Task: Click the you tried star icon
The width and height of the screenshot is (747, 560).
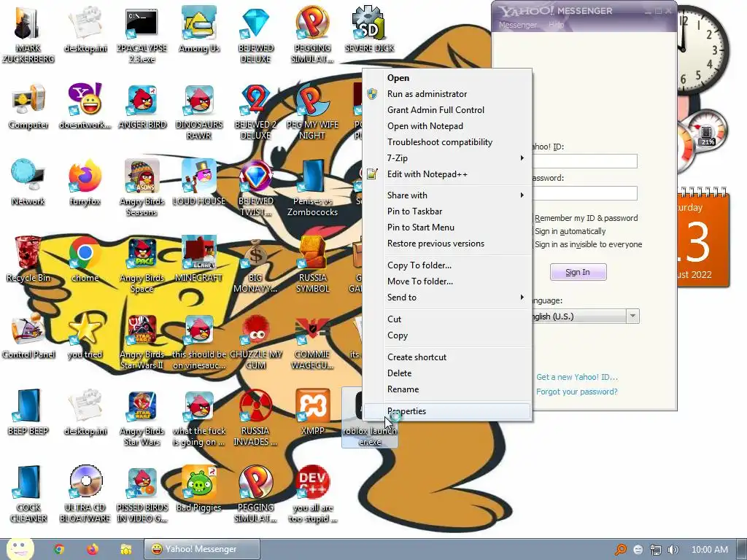Action: pyautogui.click(x=85, y=330)
